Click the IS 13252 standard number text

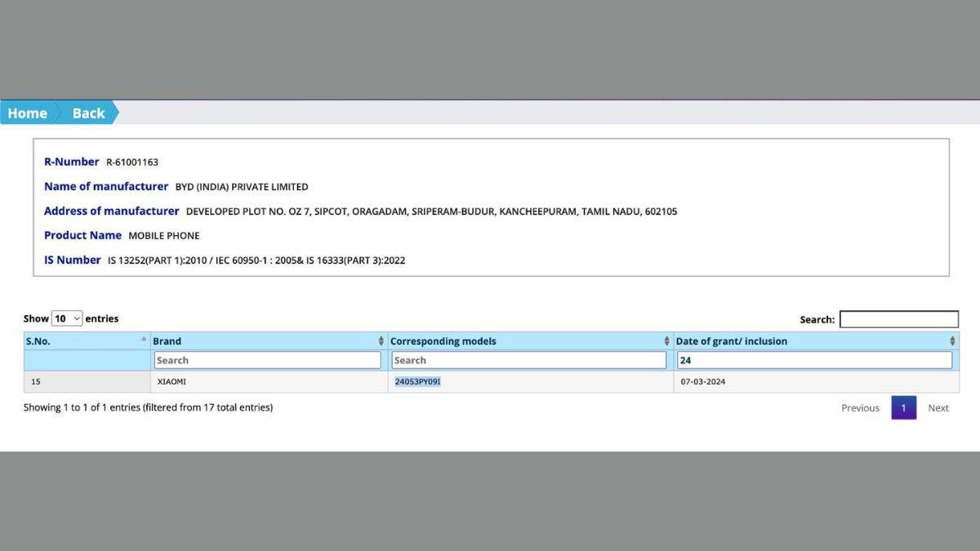click(x=256, y=260)
